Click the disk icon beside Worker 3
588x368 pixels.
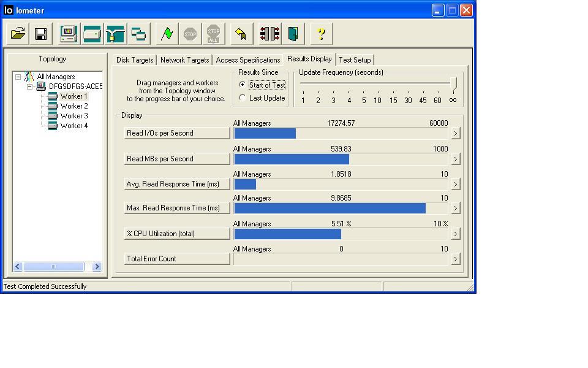[x=53, y=116]
